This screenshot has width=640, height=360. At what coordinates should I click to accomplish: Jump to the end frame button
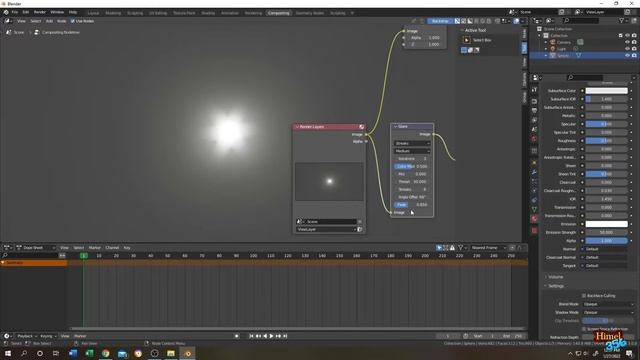[x=285, y=336]
